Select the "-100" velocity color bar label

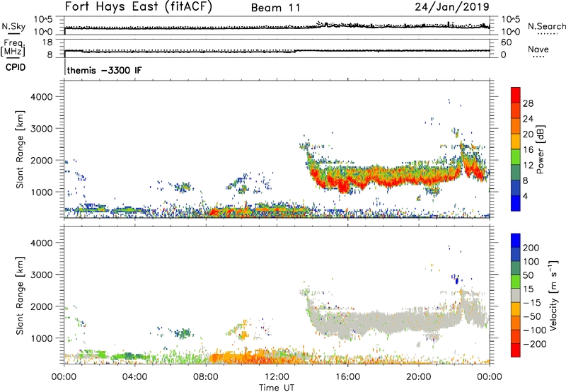(535, 330)
